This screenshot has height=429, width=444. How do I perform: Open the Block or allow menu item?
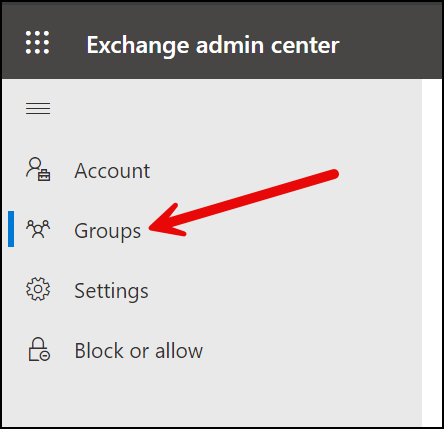point(138,351)
